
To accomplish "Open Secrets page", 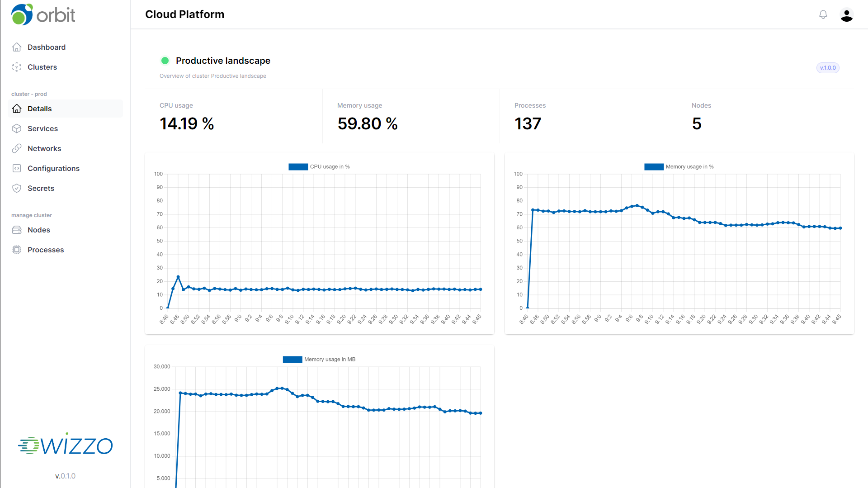I will coord(65,188).
